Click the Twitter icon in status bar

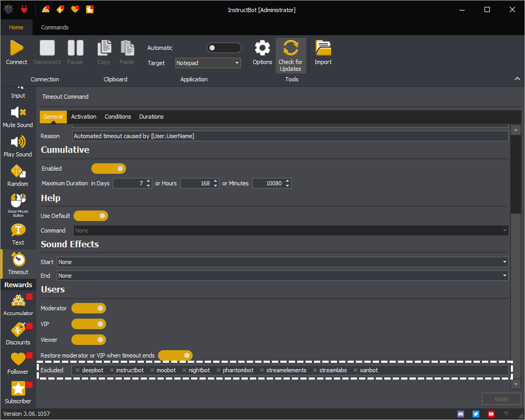click(x=476, y=414)
